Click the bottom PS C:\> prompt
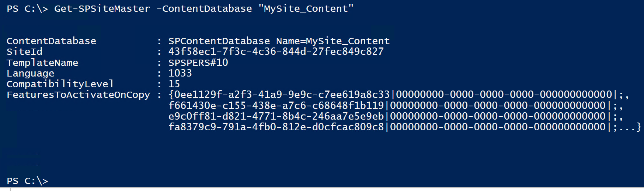This screenshot has height=191, width=644. coord(27,181)
